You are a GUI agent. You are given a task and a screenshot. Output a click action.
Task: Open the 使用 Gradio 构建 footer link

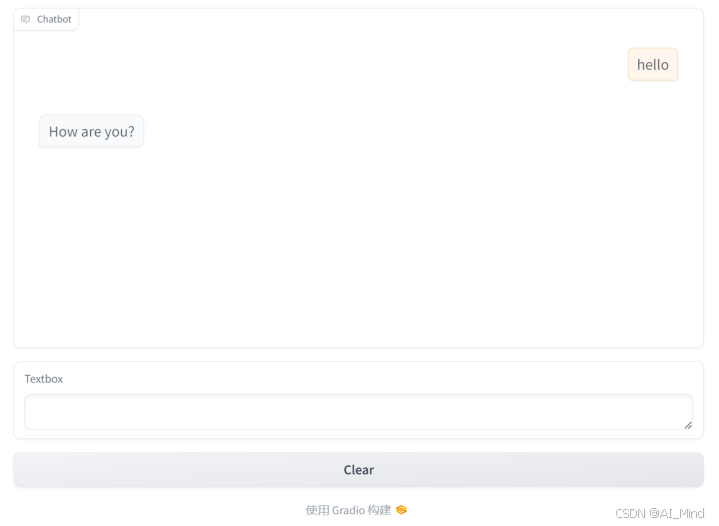[356, 510]
